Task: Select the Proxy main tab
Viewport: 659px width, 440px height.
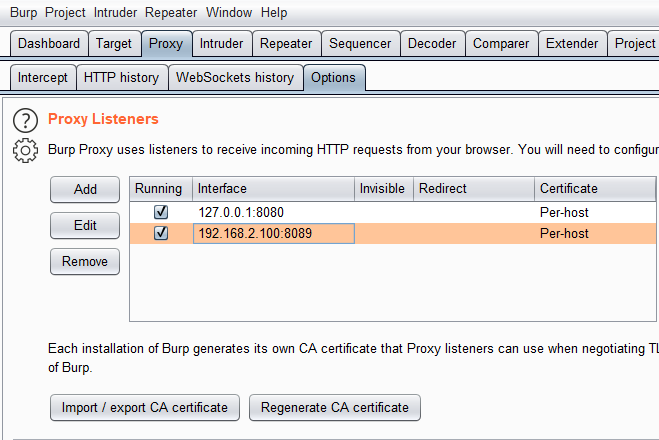Action: 166,43
